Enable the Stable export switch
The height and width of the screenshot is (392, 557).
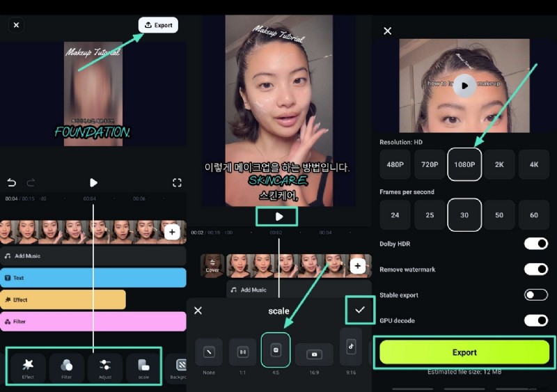(x=535, y=295)
